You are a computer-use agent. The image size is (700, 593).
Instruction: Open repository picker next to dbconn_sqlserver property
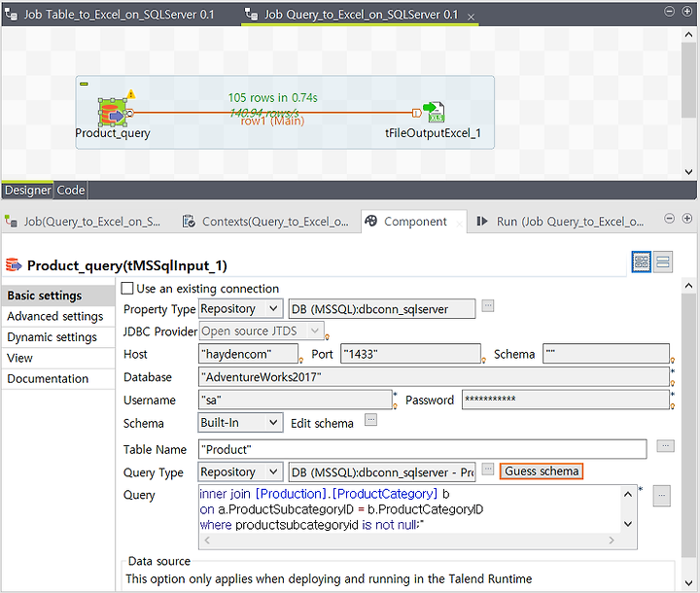tap(487, 306)
